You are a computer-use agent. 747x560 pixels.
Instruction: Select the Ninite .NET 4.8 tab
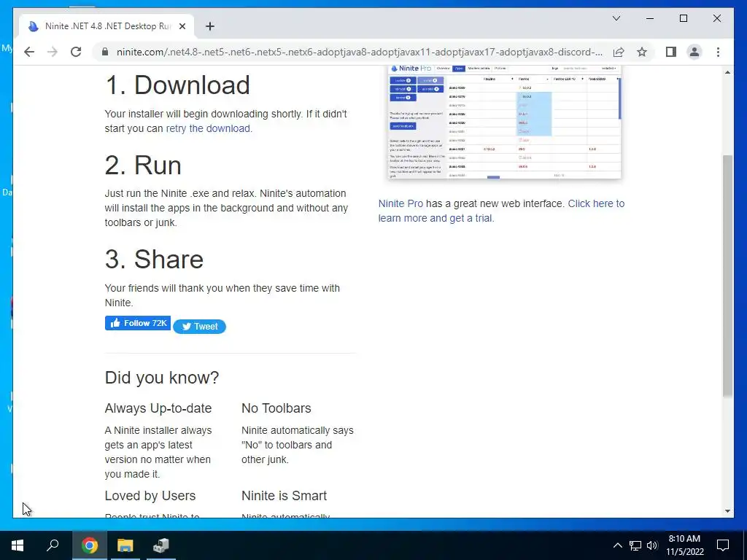point(107,26)
